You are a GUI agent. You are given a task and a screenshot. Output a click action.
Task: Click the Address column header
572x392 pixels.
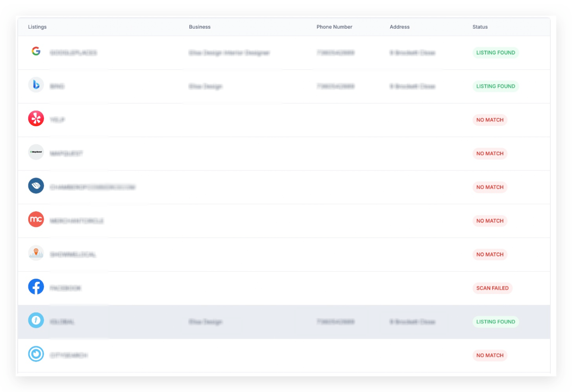click(x=400, y=27)
